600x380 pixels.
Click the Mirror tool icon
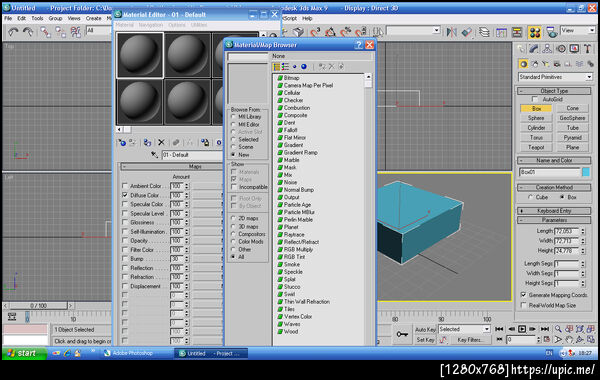(x=452, y=32)
